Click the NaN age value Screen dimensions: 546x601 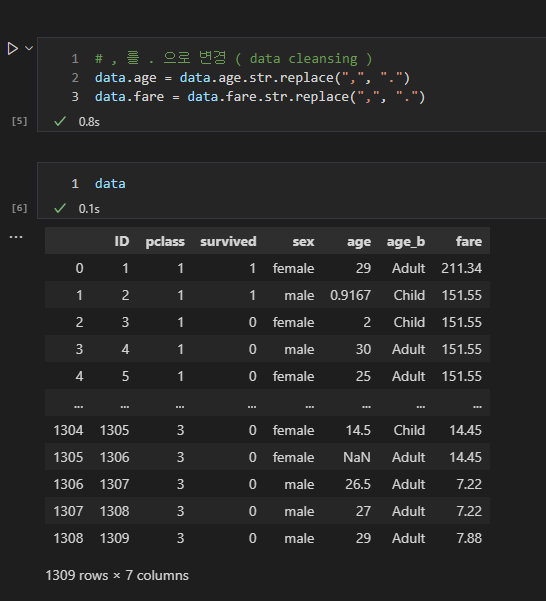point(357,457)
